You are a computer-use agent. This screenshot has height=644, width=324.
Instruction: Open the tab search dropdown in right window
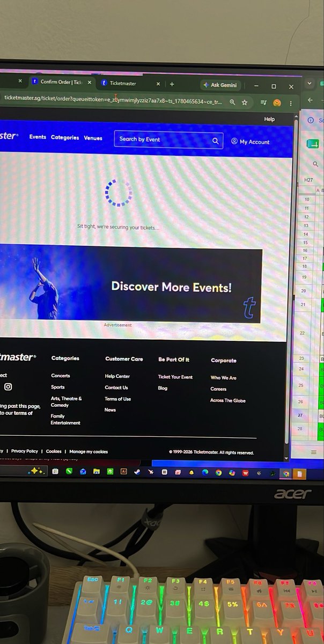point(310,83)
